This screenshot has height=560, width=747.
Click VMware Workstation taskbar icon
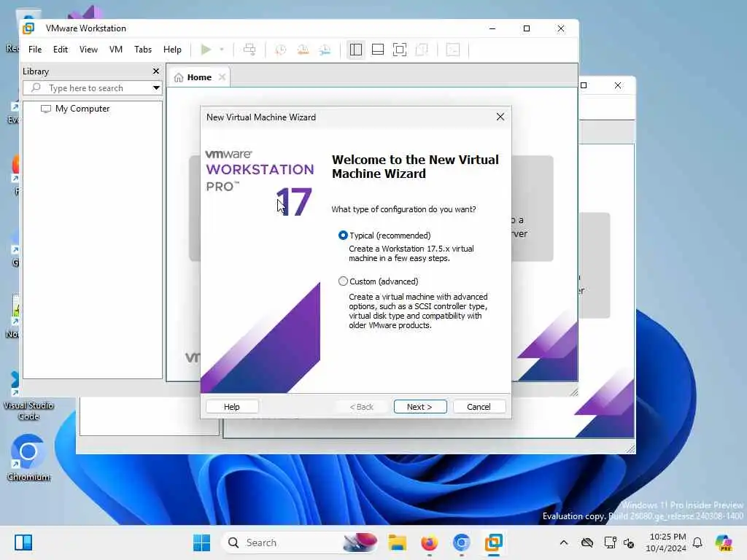[494, 542]
